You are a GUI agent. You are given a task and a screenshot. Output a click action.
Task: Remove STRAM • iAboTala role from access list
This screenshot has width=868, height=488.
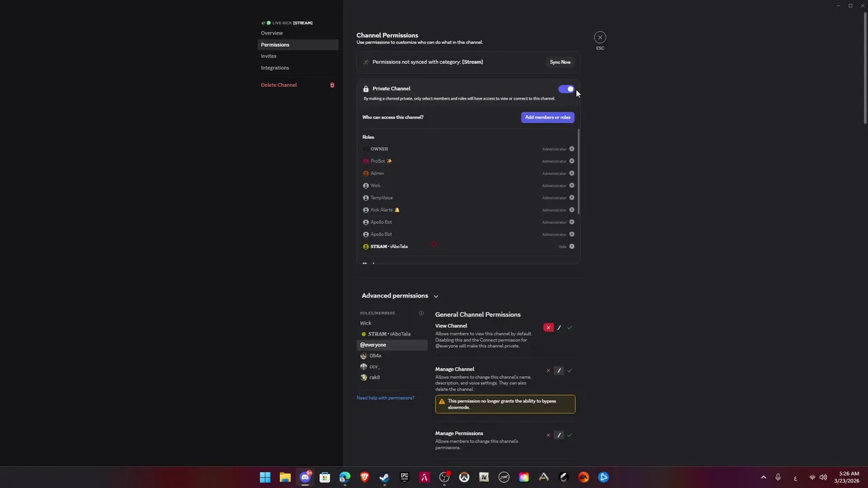pos(572,247)
